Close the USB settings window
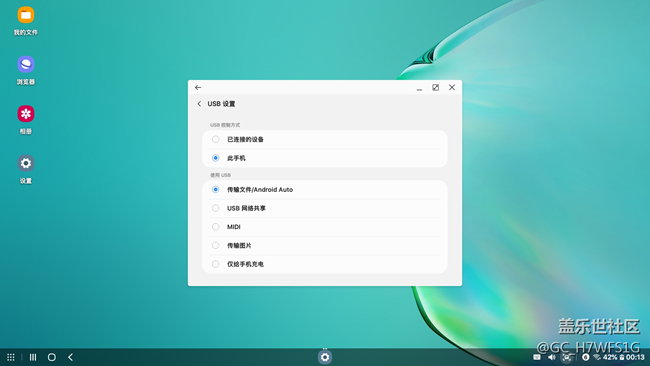This screenshot has height=366, width=650. 452,87
